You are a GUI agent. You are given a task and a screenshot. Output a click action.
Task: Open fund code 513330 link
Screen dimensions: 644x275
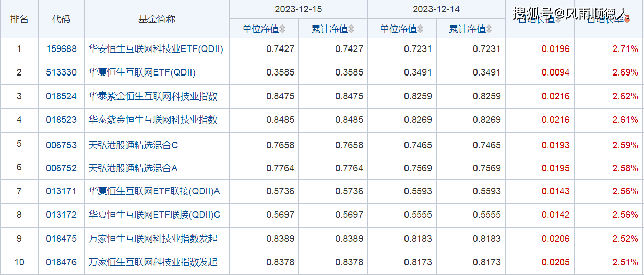click(61, 72)
